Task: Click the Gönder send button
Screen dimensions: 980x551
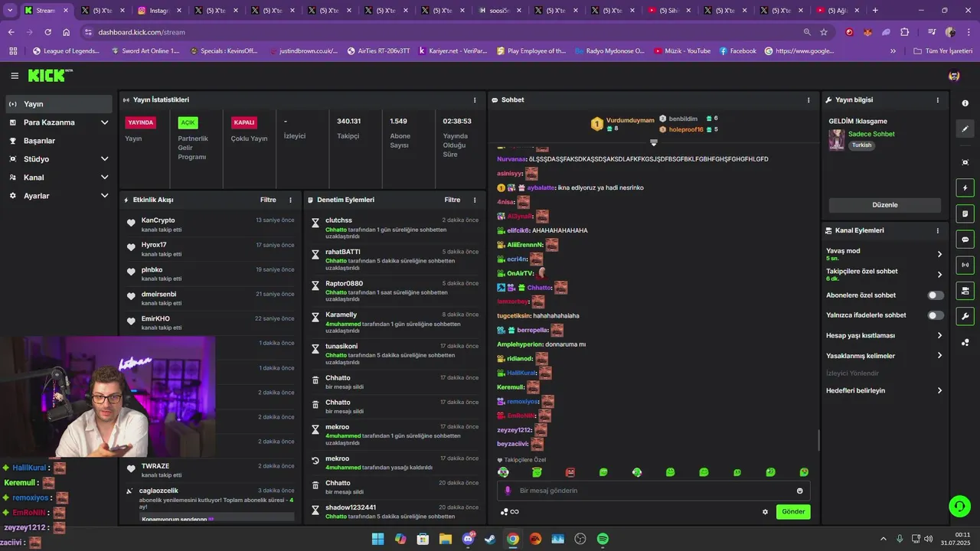Action: coord(793,512)
